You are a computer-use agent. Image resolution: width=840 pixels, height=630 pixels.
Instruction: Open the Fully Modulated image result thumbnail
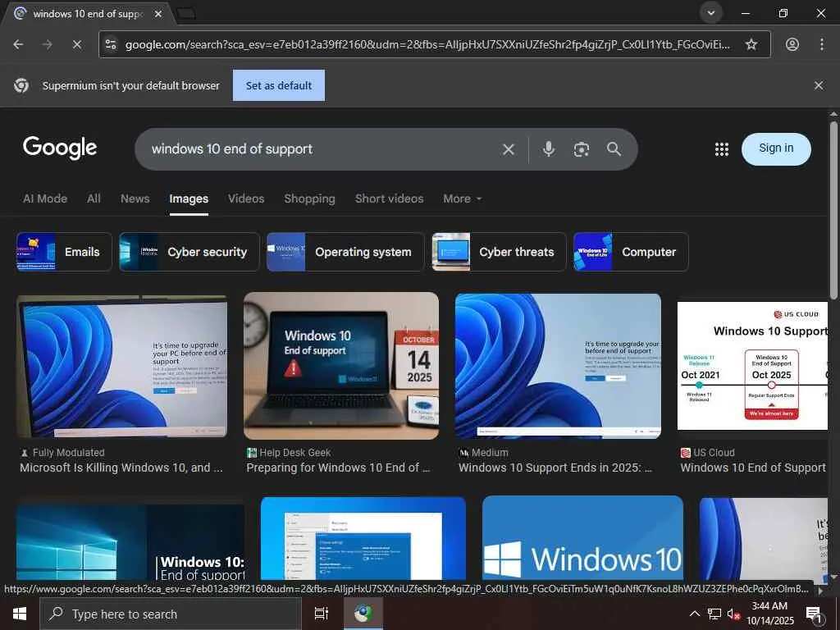(122, 366)
